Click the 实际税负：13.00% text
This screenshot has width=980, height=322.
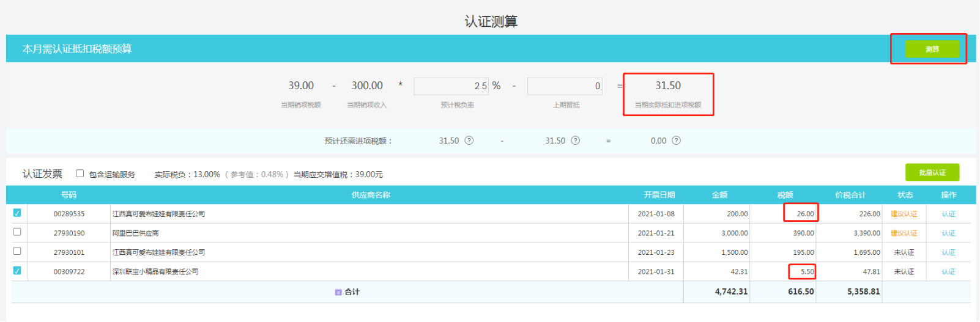click(187, 175)
